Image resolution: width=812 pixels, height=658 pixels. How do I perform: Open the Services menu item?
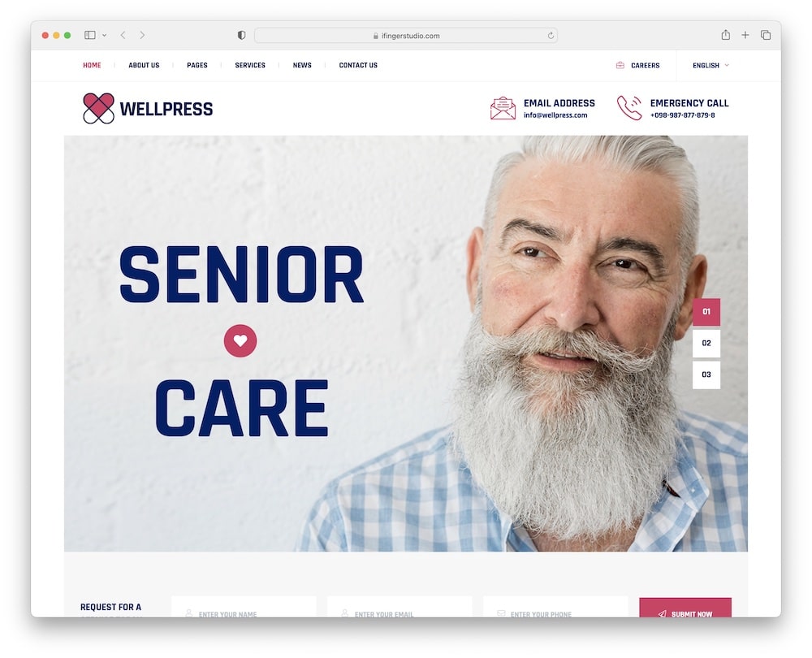[x=250, y=65]
